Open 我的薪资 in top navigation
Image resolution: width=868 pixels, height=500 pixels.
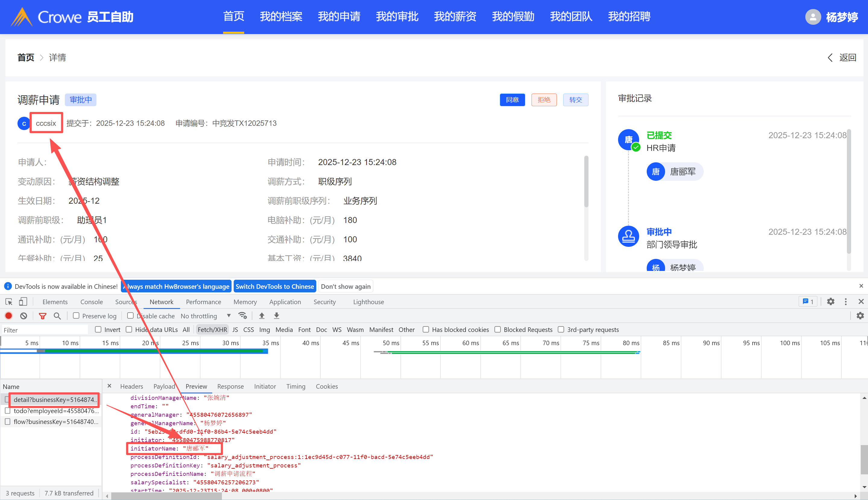455,17
